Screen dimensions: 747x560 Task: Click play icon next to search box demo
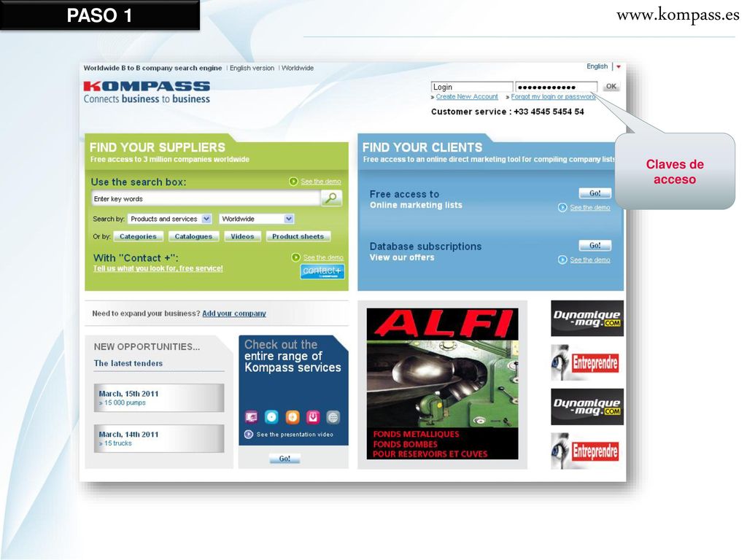(x=293, y=182)
